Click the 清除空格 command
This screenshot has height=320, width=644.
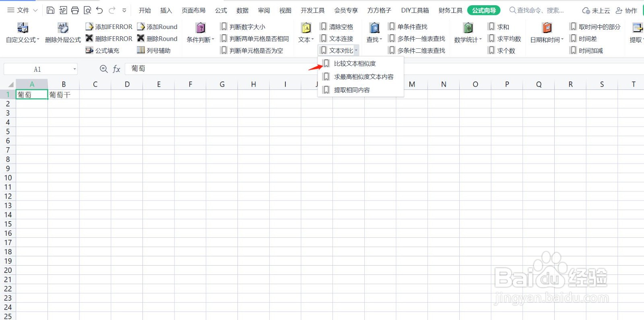point(336,27)
